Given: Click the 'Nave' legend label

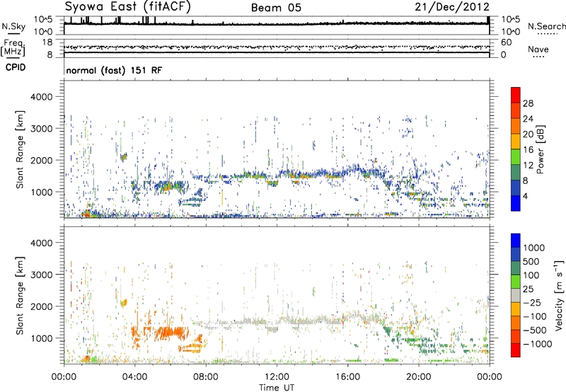Looking at the screenshot, I should (x=538, y=50).
